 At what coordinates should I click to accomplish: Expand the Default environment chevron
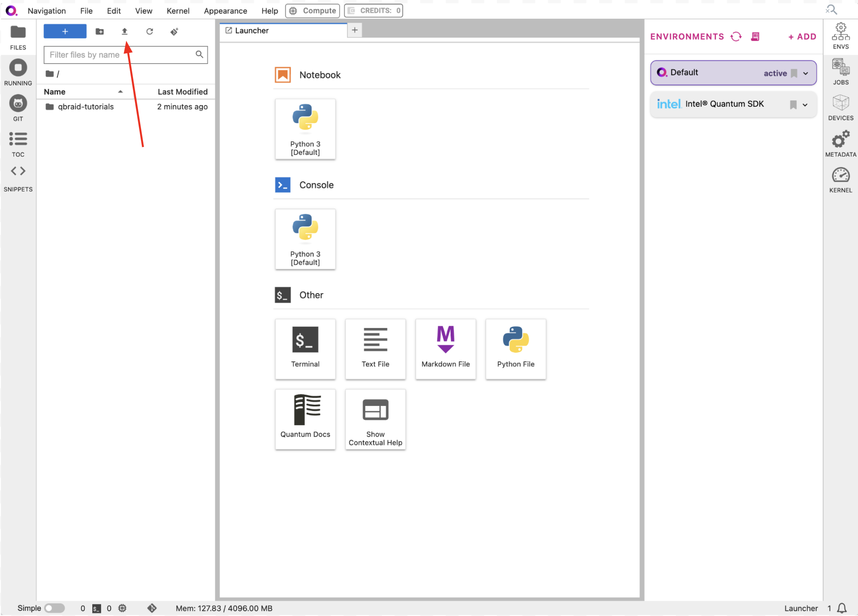tap(806, 74)
